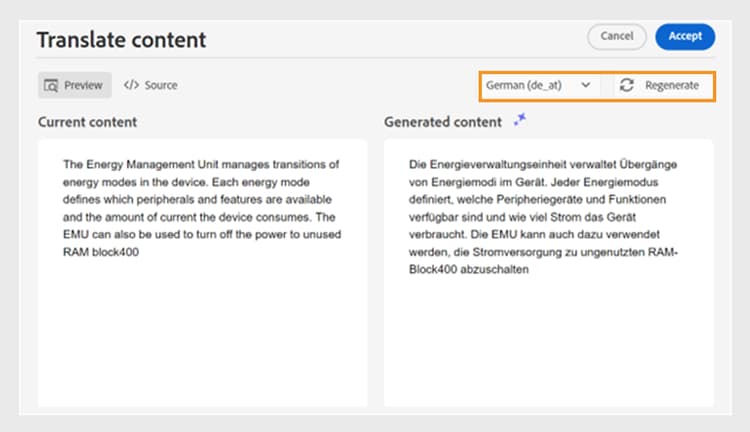The image size is (750, 432).
Task: Click the AI sparkle icon beside Generated content
Action: pyautogui.click(x=519, y=121)
